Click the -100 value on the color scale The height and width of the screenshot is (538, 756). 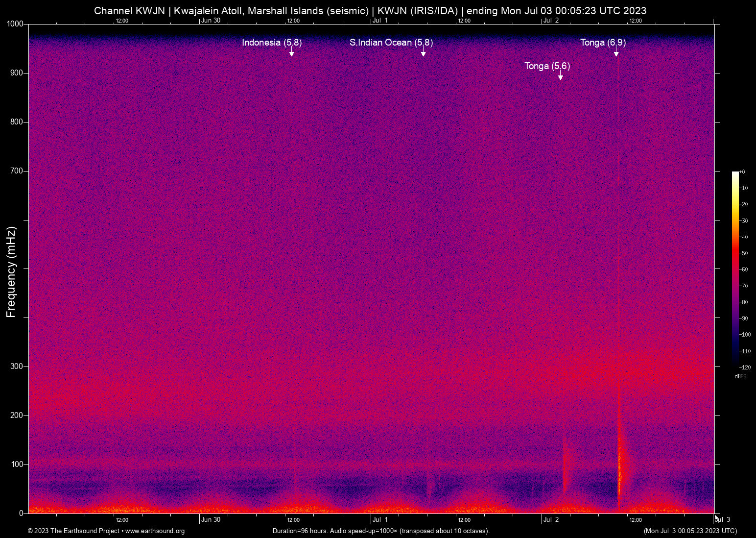[x=745, y=335]
